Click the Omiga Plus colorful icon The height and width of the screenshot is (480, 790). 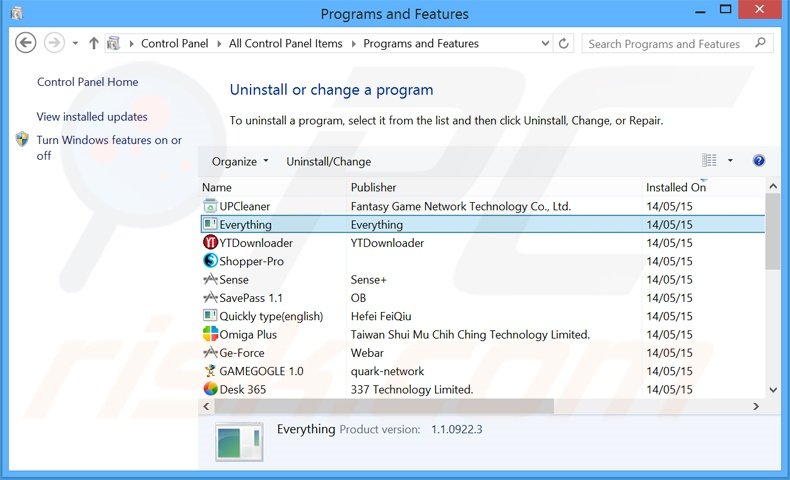[210, 334]
